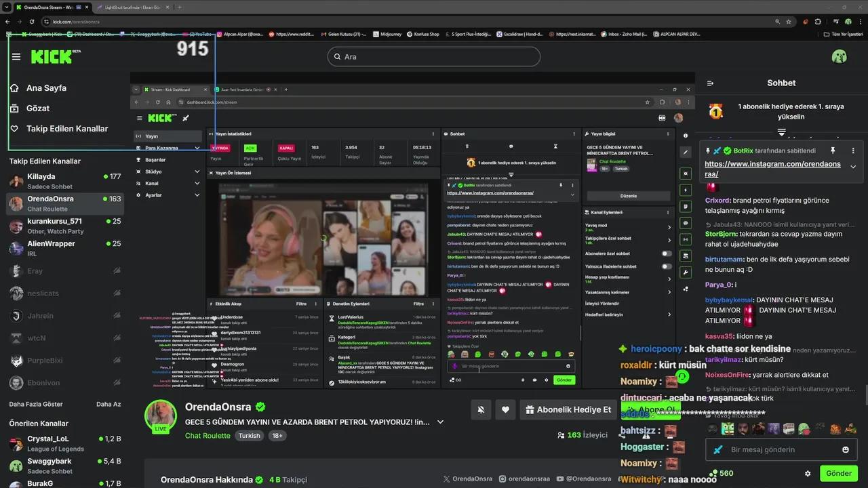Click the Ana Sayfa home icon
Screen dimensions: 868x488
[x=14, y=88]
